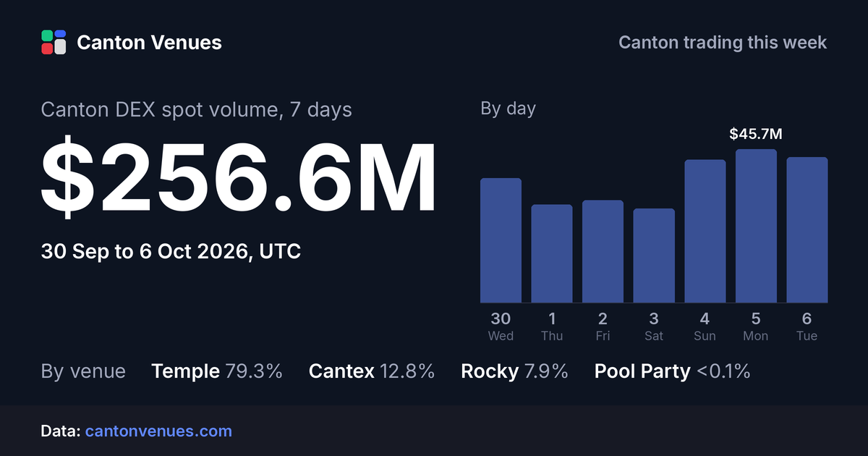Select the bar for Sun 4

705,231
